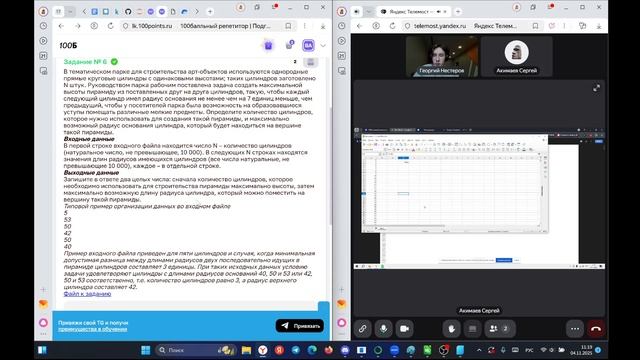Show previous tabs arrow in left browser
Screen dimensions: 640x360
click(84, 11)
